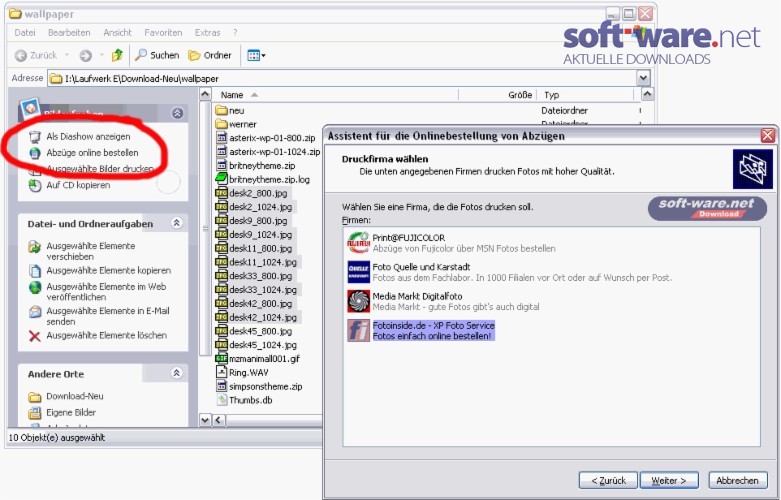Select desk33_800.jpg file
The height and width of the screenshot is (500, 781).
point(260,276)
